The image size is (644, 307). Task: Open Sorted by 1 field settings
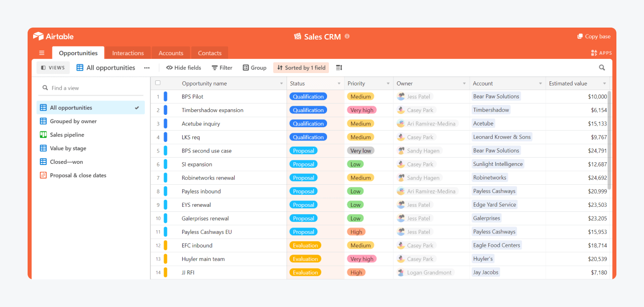coord(301,67)
